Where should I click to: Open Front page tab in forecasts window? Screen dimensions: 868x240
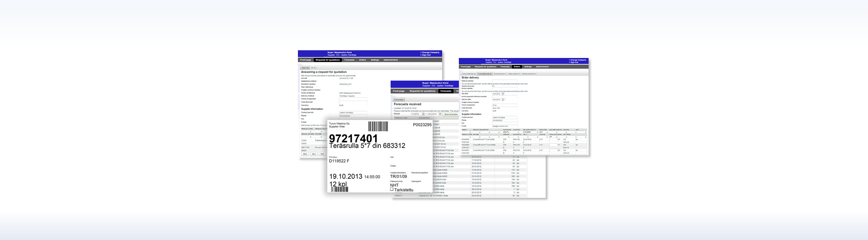click(x=399, y=91)
